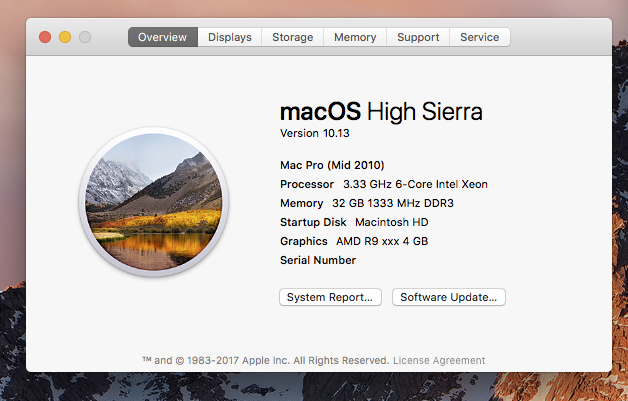Click the 3.33 GHz 6-Core Intel Xeon value
This screenshot has height=401, width=628.
(x=415, y=184)
